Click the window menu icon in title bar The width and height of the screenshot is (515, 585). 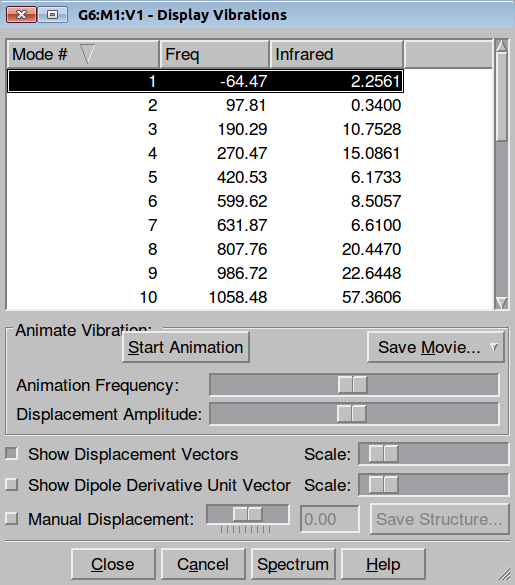pyautogui.click(x=53, y=15)
